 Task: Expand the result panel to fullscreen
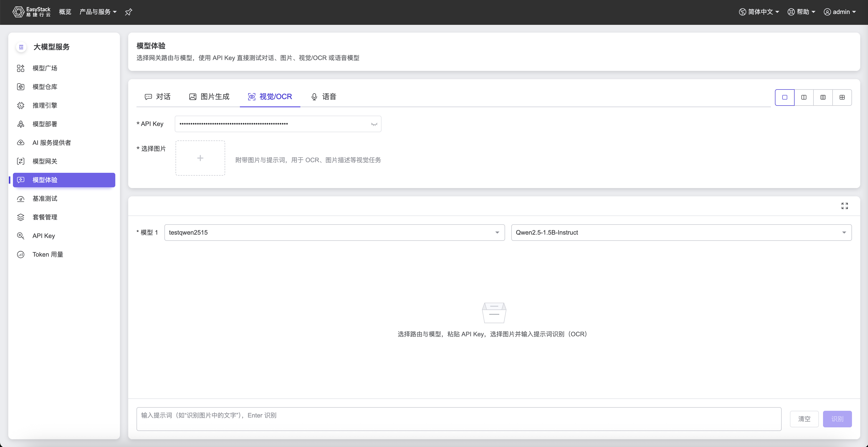pyautogui.click(x=844, y=206)
